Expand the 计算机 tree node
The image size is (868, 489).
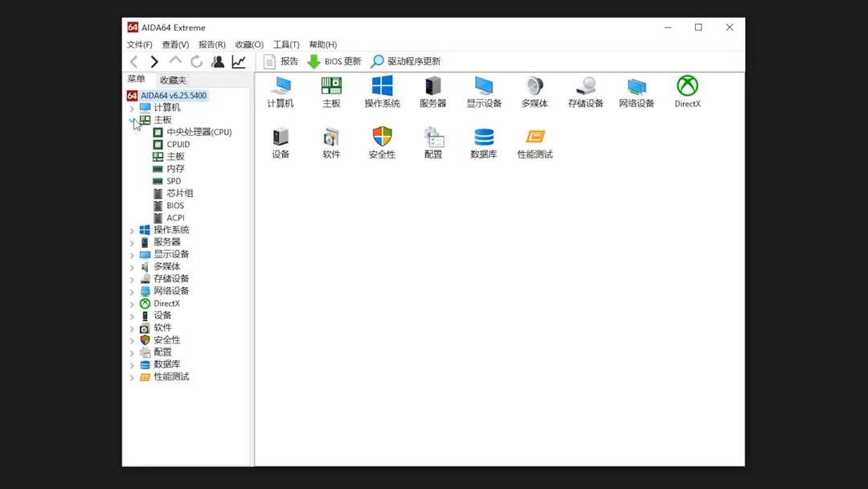pyautogui.click(x=132, y=108)
